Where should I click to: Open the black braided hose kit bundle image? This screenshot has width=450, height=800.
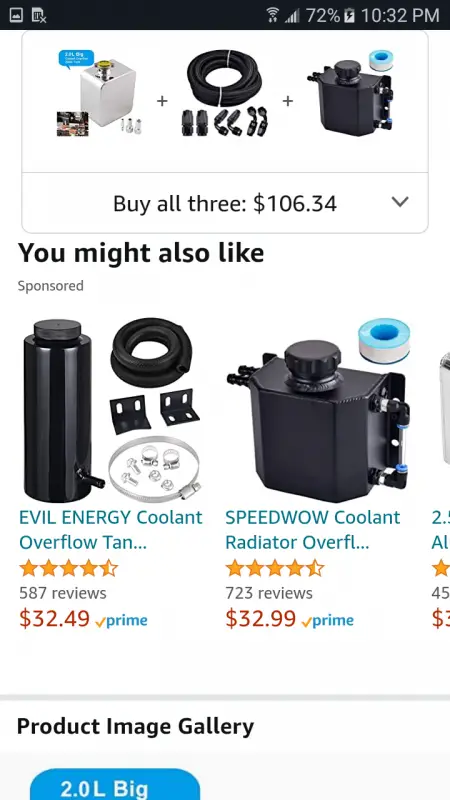224,93
